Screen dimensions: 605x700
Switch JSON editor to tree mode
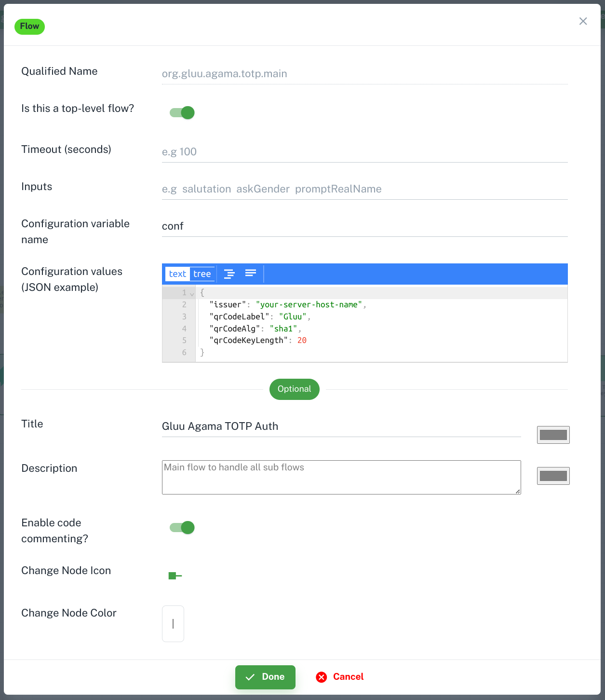click(202, 274)
